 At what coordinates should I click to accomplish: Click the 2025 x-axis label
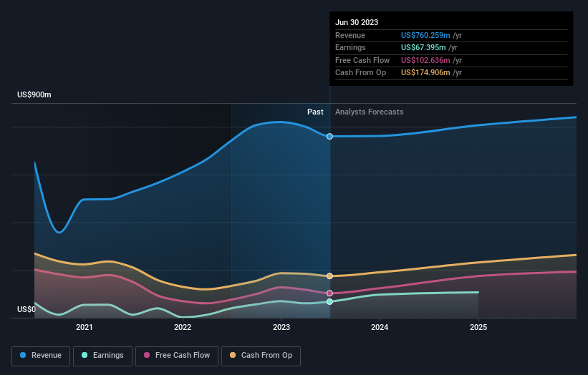(x=478, y=328)
